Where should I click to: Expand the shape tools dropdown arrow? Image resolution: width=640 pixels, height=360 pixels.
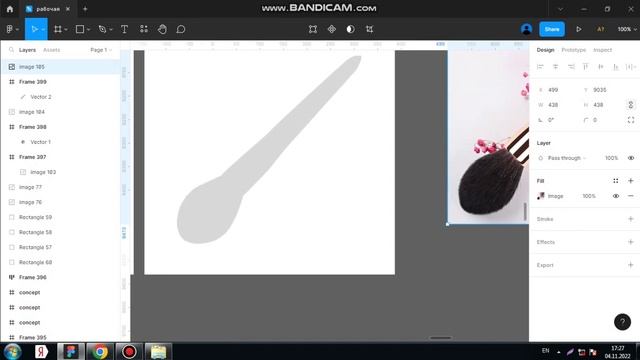click(89, 29)
